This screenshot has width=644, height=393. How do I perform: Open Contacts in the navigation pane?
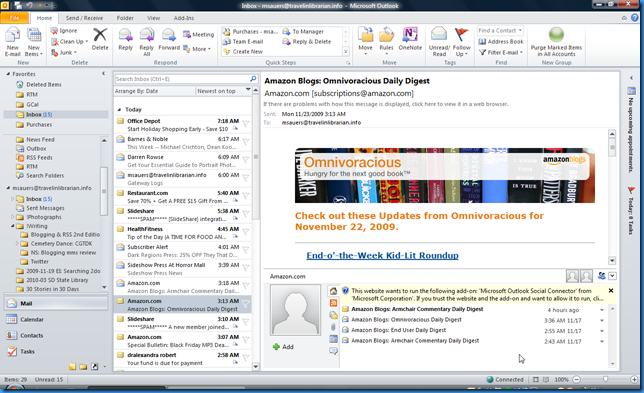point(57,335)
